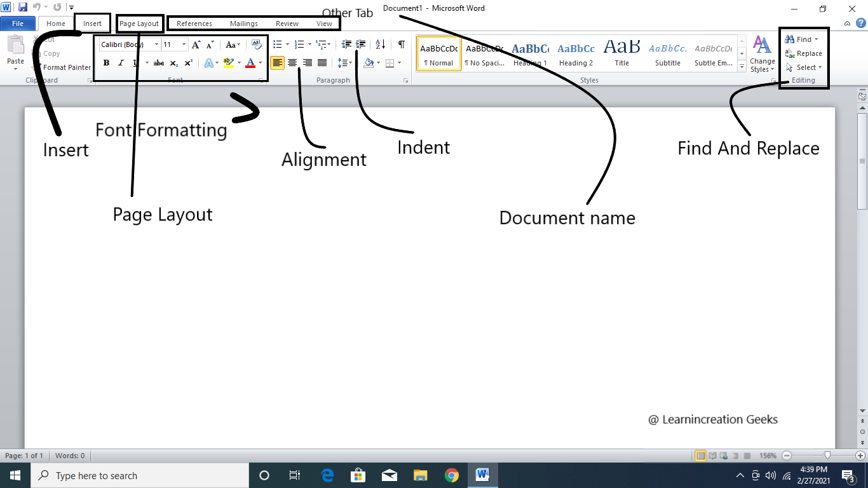The width and height of the screenshot is (868, 488).
Task: Click the Superscript icon
Action: tap(189, 63)
